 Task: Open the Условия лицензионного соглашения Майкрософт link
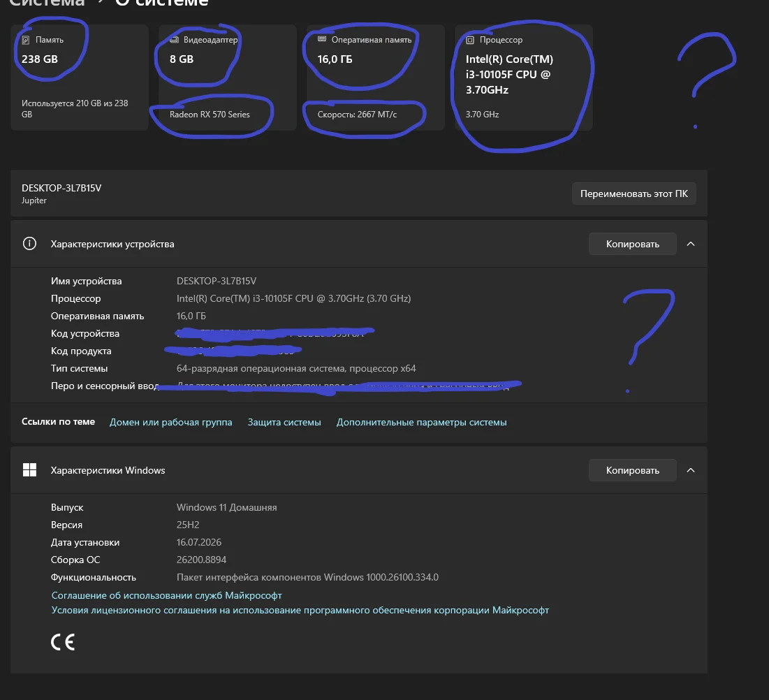(300, 610)
